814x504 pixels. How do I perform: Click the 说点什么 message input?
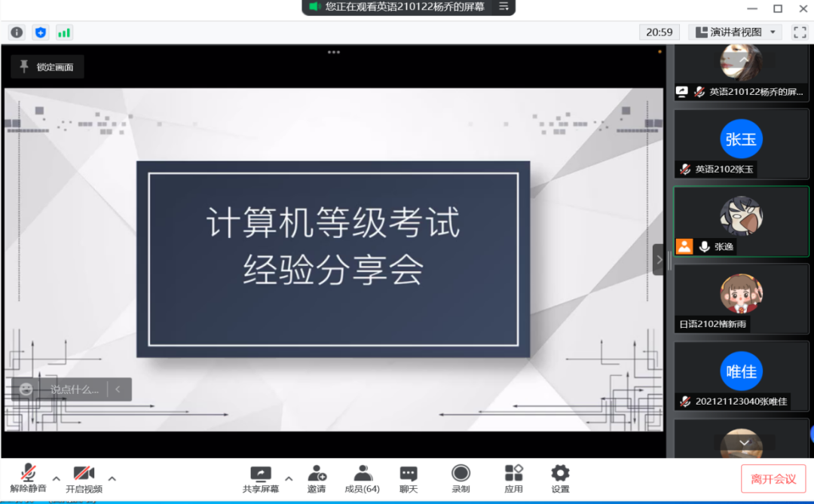pyautogui.click(x=74, y=389)
